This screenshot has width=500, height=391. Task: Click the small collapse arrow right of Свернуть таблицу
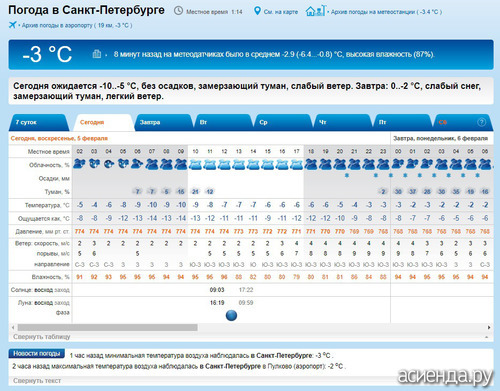coord(487,337)
